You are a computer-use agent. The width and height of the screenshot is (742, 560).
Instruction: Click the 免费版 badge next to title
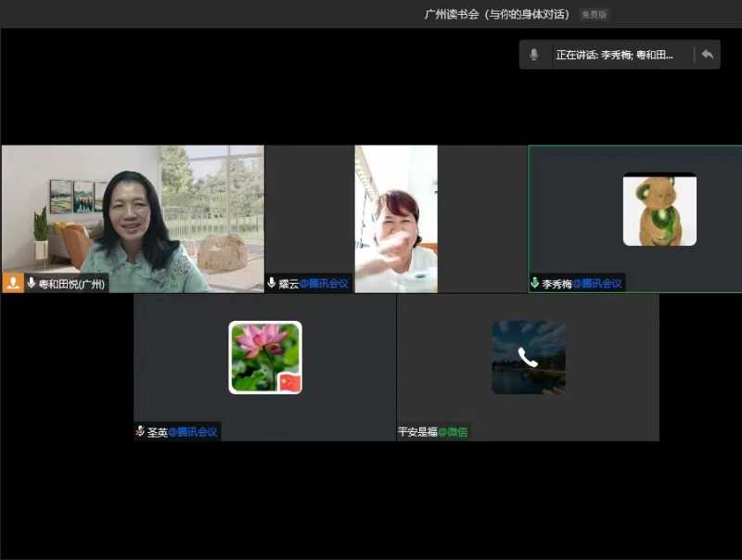click(595, 15)
